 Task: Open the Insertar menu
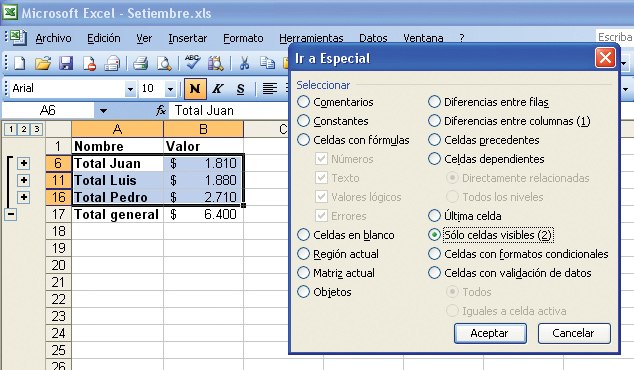tap(188, 38)
